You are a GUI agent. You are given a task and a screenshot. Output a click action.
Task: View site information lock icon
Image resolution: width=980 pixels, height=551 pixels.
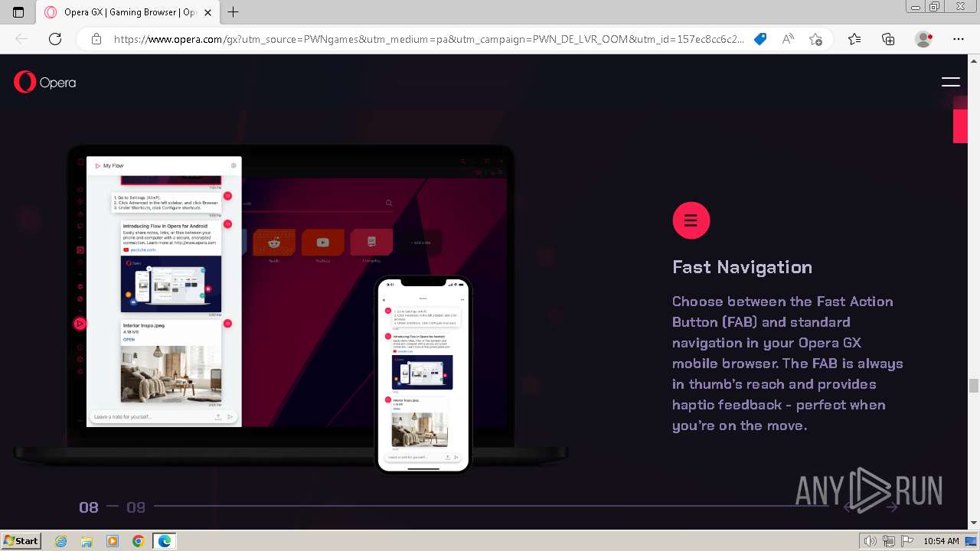pyautogui.click(x=96, y=39)
